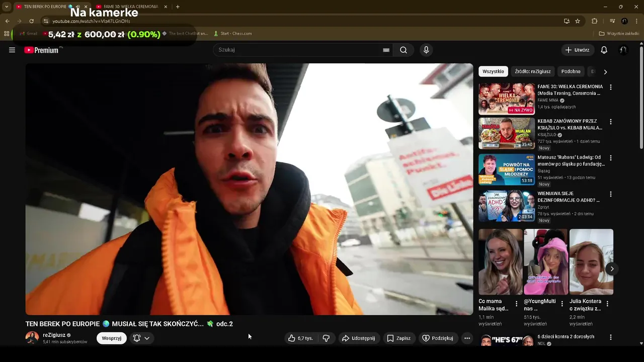Screen dimensions: 644x362
Task: Bookmark this page with star icon
Action: coord(578,21)
